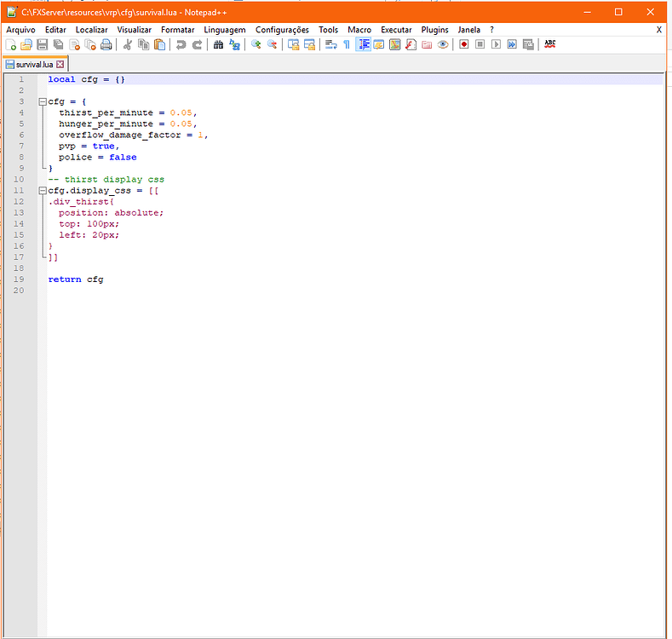Collapse the cfg table fold on line 3
The image size is (672, 639).
[42, 101]
